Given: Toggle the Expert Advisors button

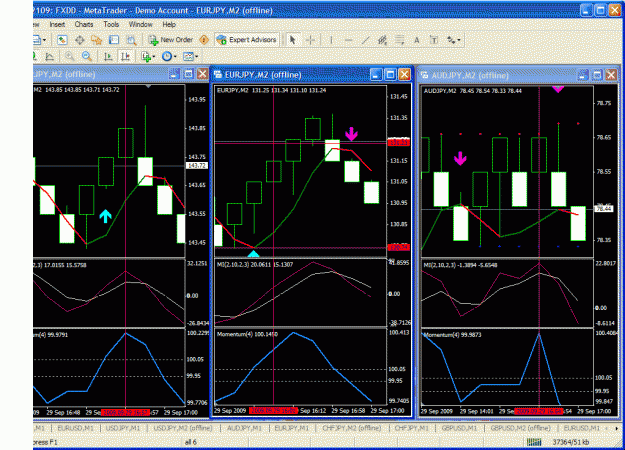Looking at the screenshot, I should coord(247,40).
